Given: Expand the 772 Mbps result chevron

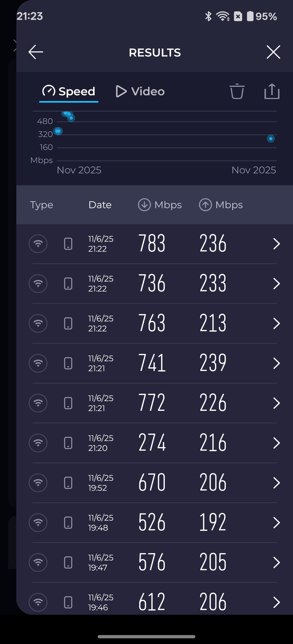Looking at the screenshot, I should point(276,403).
